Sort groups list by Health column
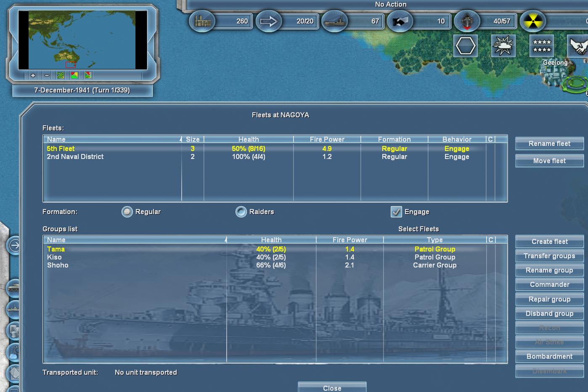This screenshot has height=392, width=588. click(271, 240)
